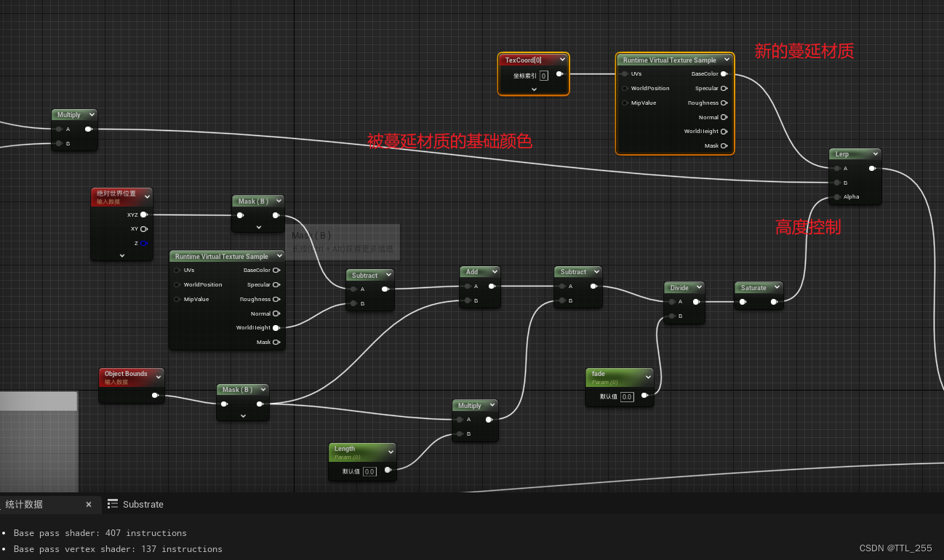Open the Lerp node header dropdown arrow
The width and height of the screenshot is (944, 560).
point(874,154)
